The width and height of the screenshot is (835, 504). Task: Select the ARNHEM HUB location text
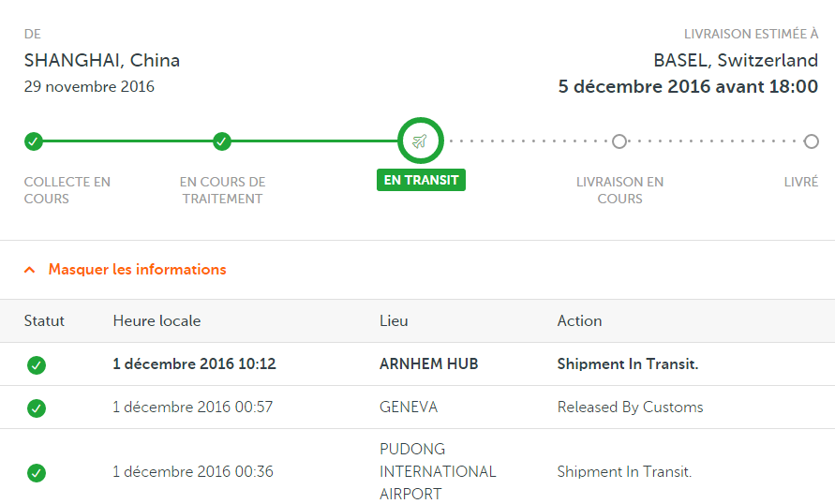pos(428,364)
